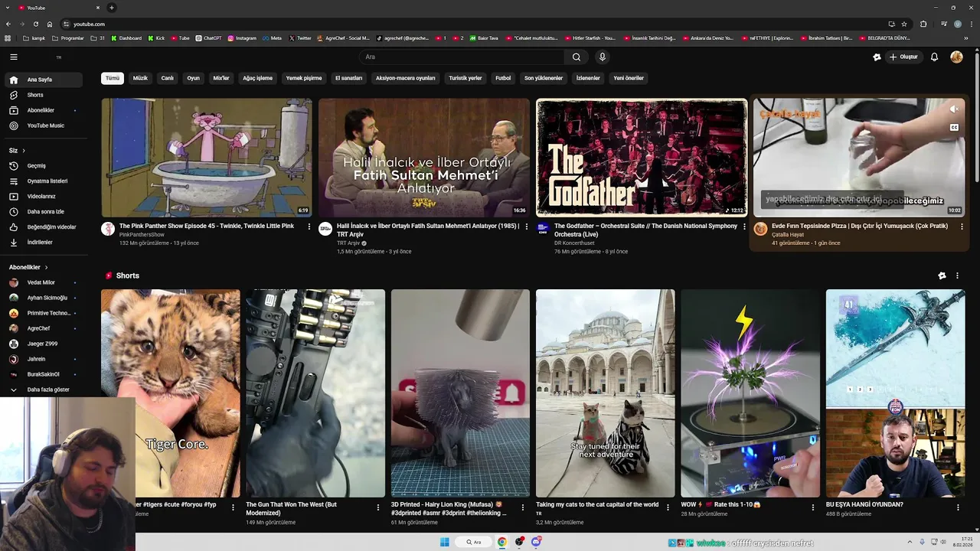Click the Instagram bookmark
This screenshot has width=980, height=551.
tap(242, 37)
